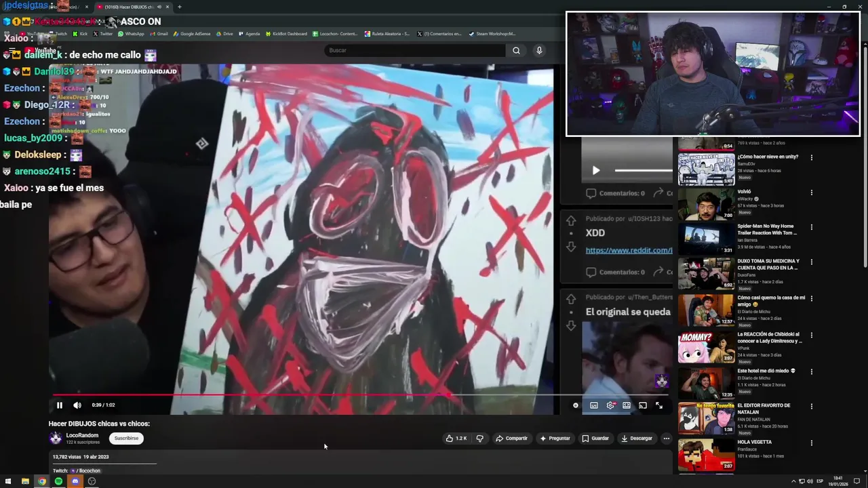The image size is (868, 488).
Task: Pause the YouTube video
Action: coord(59,405)
